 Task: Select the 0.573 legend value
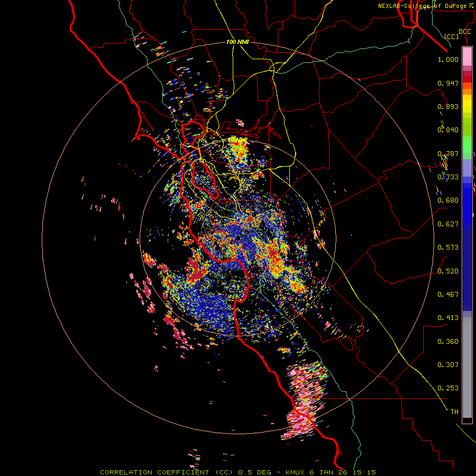(448, 248)
